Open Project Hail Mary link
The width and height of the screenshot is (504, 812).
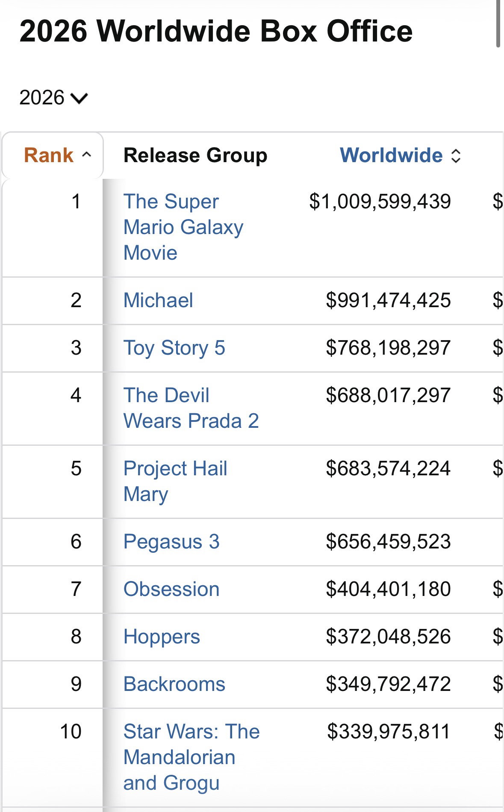pyautogui.click(x=175, y=482)
